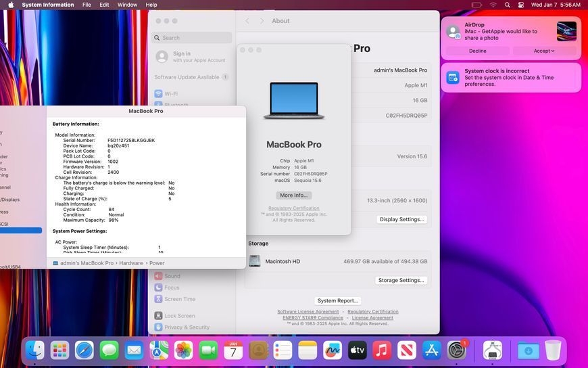Viewport: 588px width, 368px height.
Task: Open the Window menu
Action: point(127,5)
